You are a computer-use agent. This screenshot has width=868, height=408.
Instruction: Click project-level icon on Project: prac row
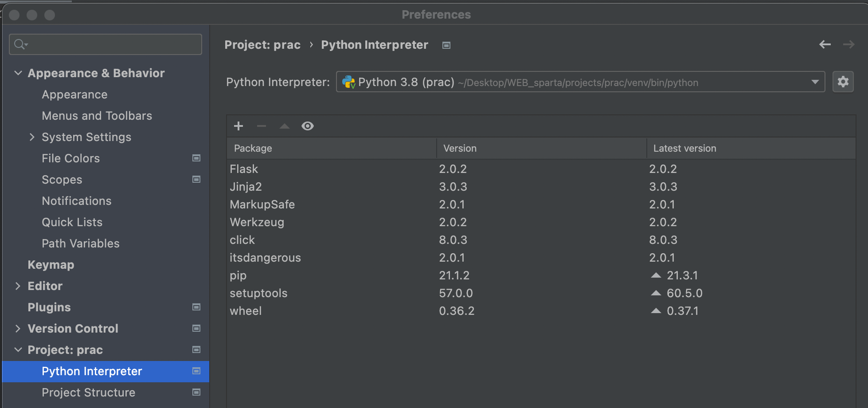(196, 349)
